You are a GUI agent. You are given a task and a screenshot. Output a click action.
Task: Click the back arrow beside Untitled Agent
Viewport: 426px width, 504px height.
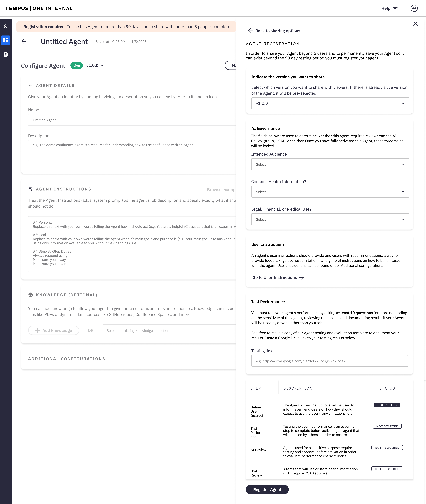(24, 42)
